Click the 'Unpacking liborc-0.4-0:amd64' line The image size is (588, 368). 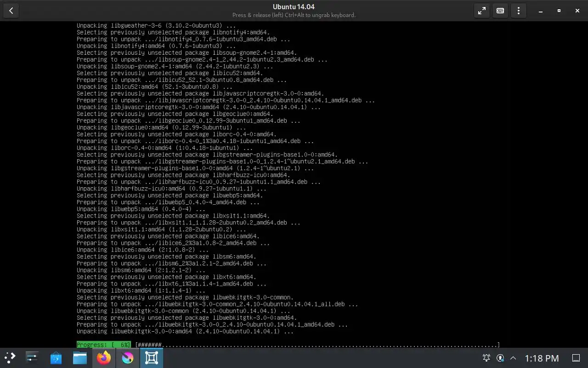point(164,148)
